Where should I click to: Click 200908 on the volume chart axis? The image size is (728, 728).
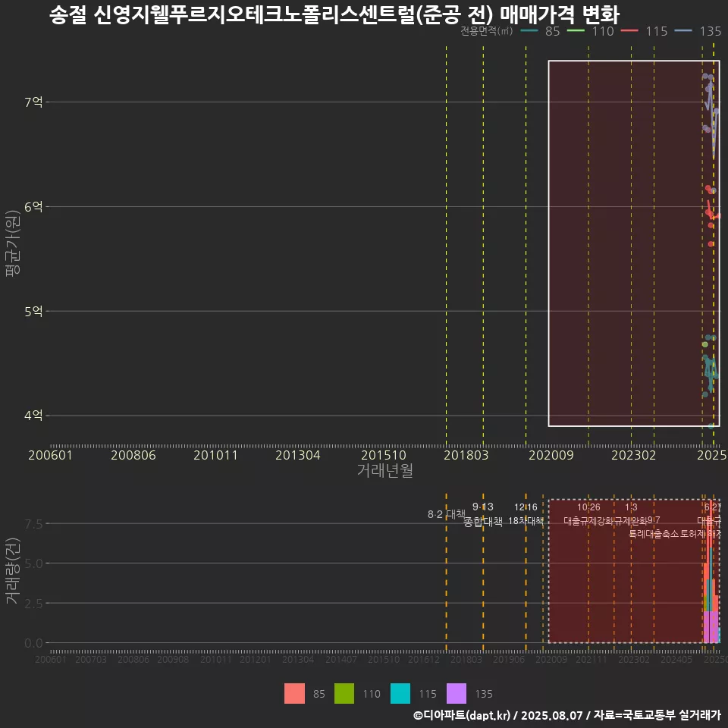[173, 659]
